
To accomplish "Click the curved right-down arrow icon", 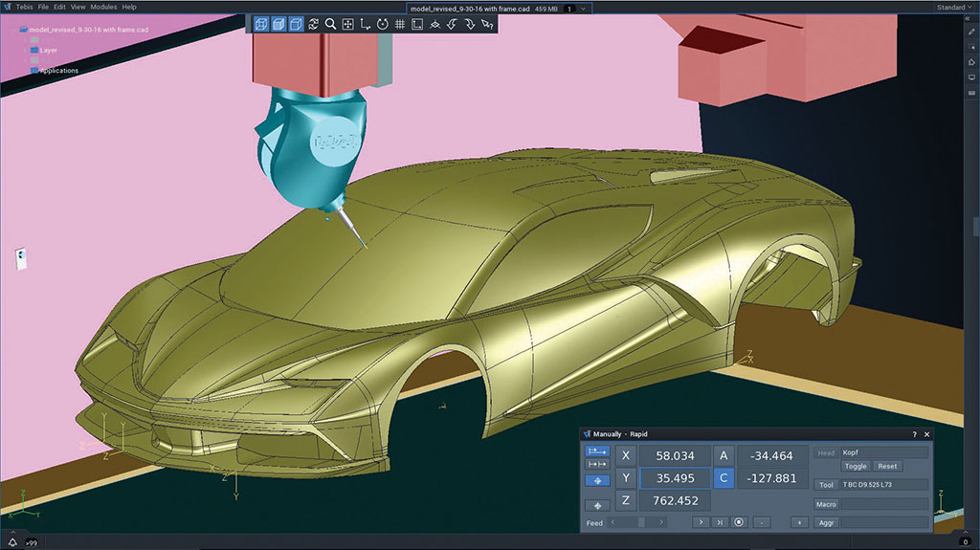I will click(x=469, y=24).
